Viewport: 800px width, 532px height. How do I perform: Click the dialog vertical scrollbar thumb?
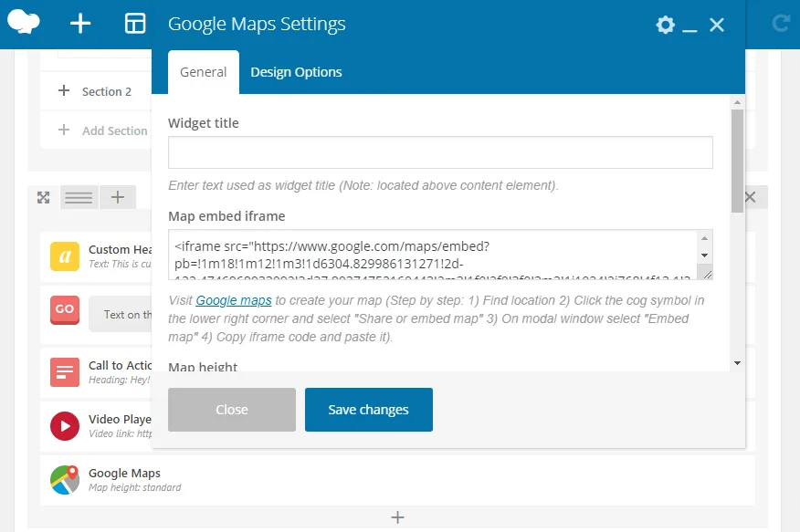[x=737, y=161]
